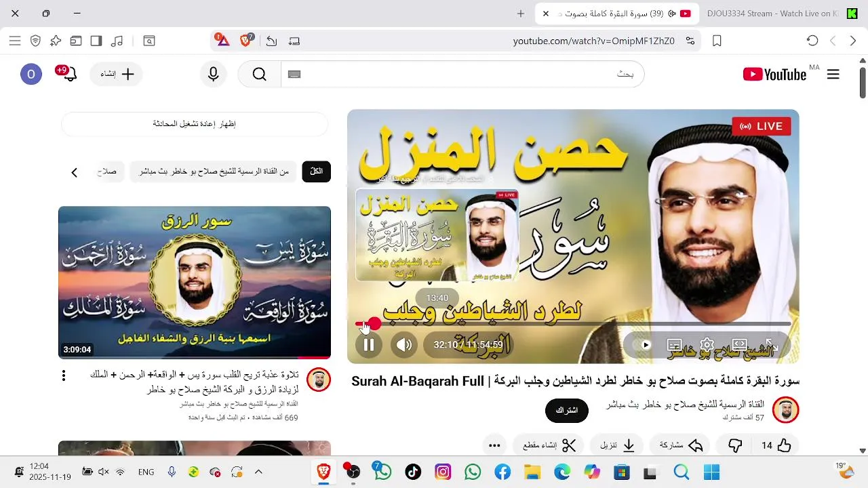Open the on-screen keyboard in search box
This screenshot has height=488, width=868.
pyautogui.click(x=294, y=75)
